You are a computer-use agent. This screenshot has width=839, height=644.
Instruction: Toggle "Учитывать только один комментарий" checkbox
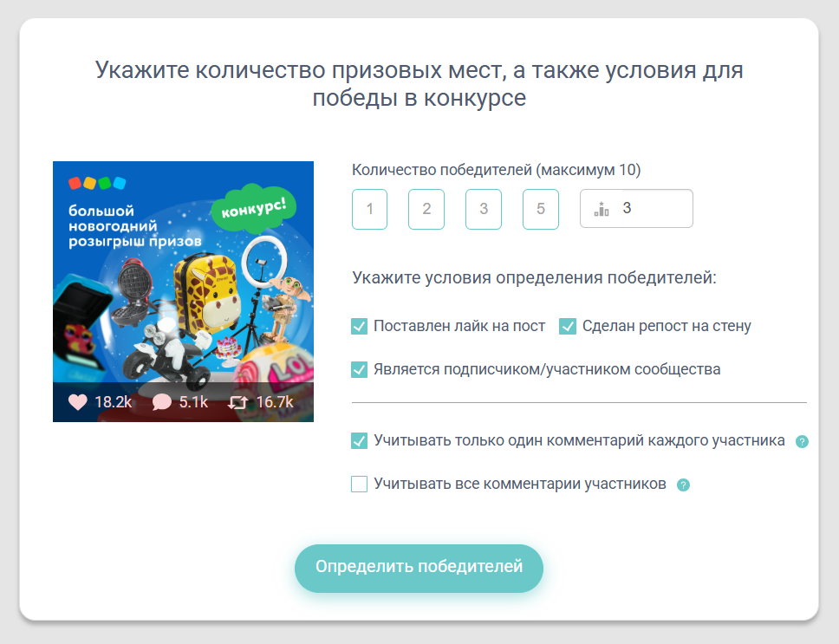click(x=360, y=440)
